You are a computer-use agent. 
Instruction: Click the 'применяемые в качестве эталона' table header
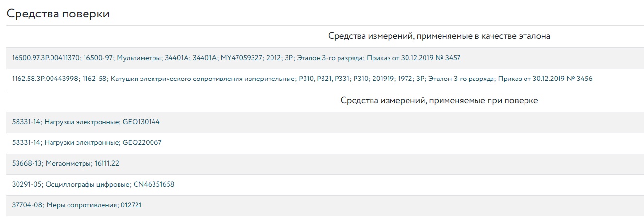[x=439, y=36]
